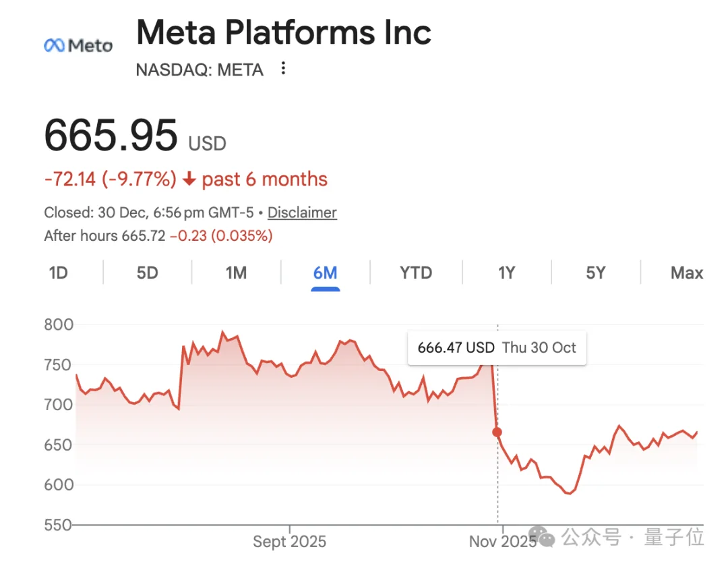Choose the 1Y time range tab
Viewport: 728px width, 566px height.
click(506, 273)
